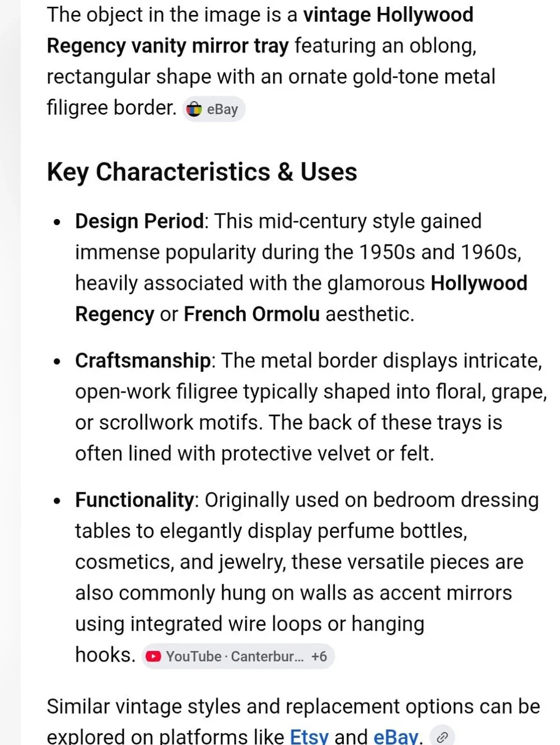Open the chain link icon after eBay
This screenshot has height=745, width=560.
(442, 737)
